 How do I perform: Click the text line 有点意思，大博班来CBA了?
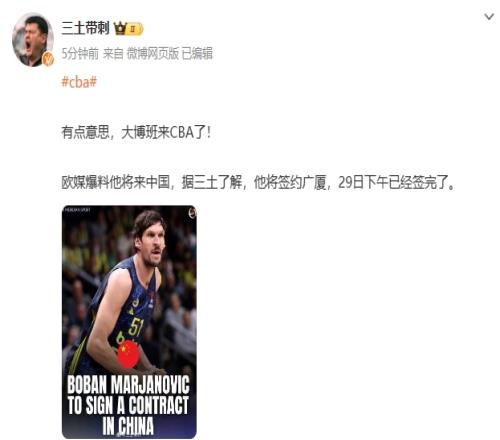136,132
